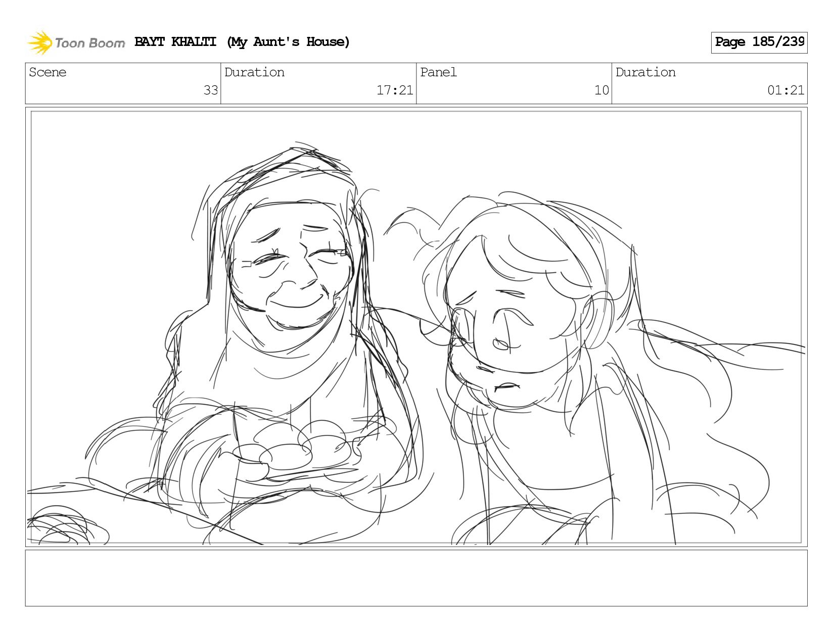Select the scene duration value '17:21'
The height and width of the screenshot is (644, 834).
pyautogui.click(x=395, y=90)
